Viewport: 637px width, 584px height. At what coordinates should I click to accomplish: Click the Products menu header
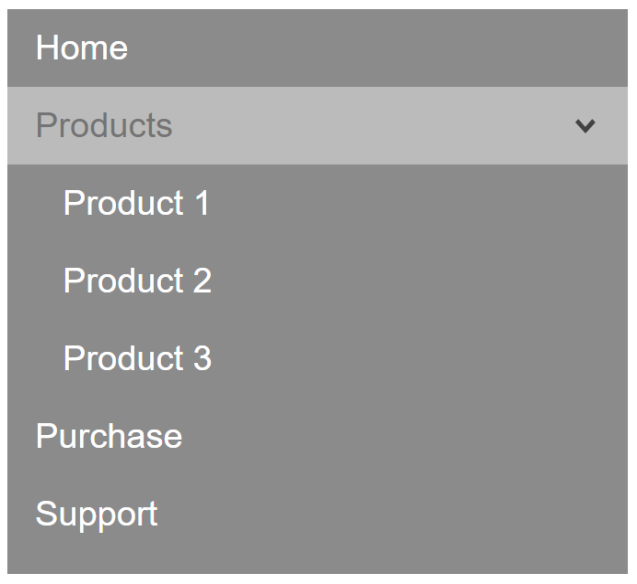pyautogui.click(x=317, y=125)
